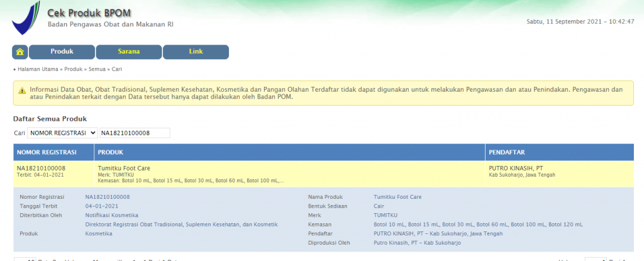Click the NOMOR REGISTRASI column header
The height and width of the screenshot is (261, 644).
click(53, 152)
